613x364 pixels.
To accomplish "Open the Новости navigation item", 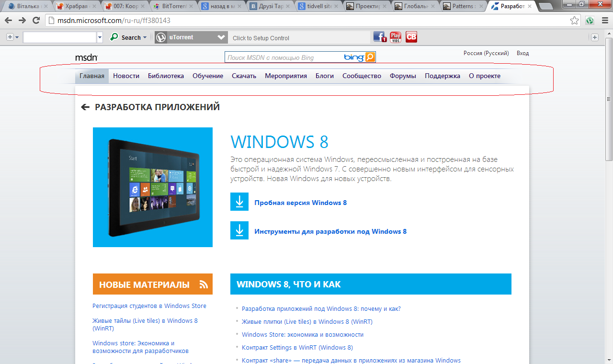I will coord(126,76).
